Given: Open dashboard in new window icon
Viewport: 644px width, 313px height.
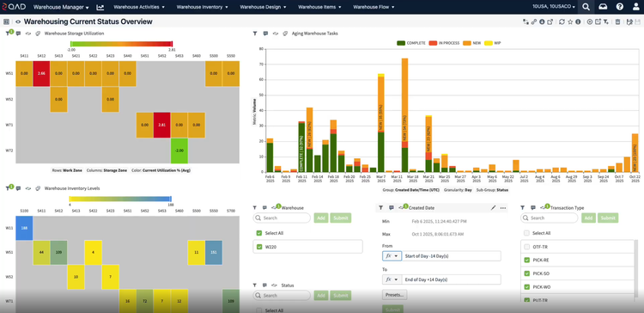Looking at the screenshot, I should click(x=550, y=21).
